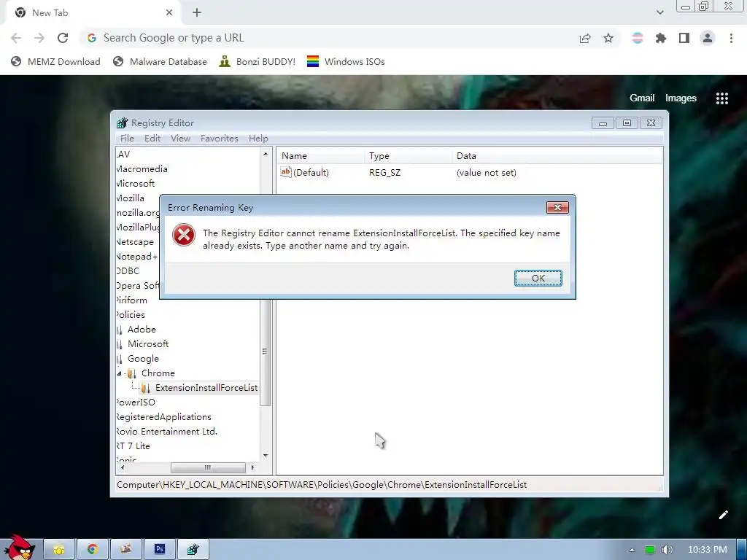Click the Chrome key folder icon
The image size is (747, 560).
pos(132,373)
